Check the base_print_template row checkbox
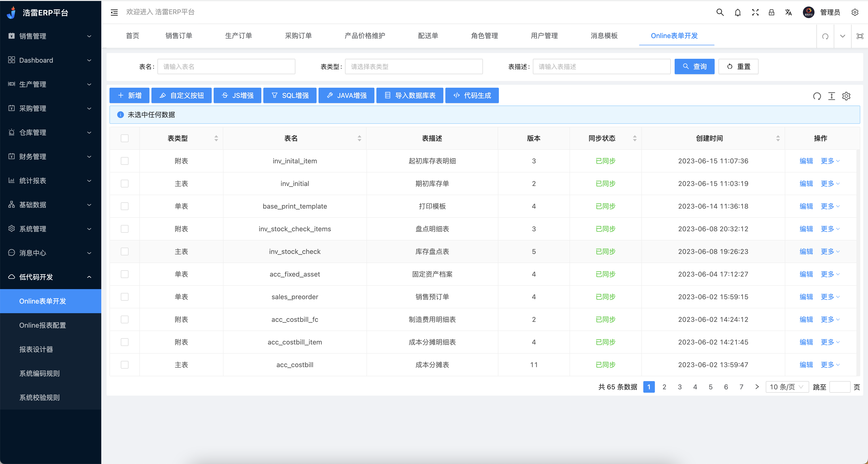The height and width of the screenshot is (464, 868). 125,206
